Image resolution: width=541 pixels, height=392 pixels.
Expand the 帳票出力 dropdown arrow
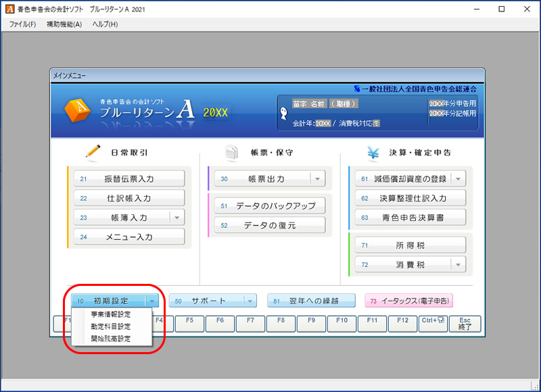pos(317,179)
